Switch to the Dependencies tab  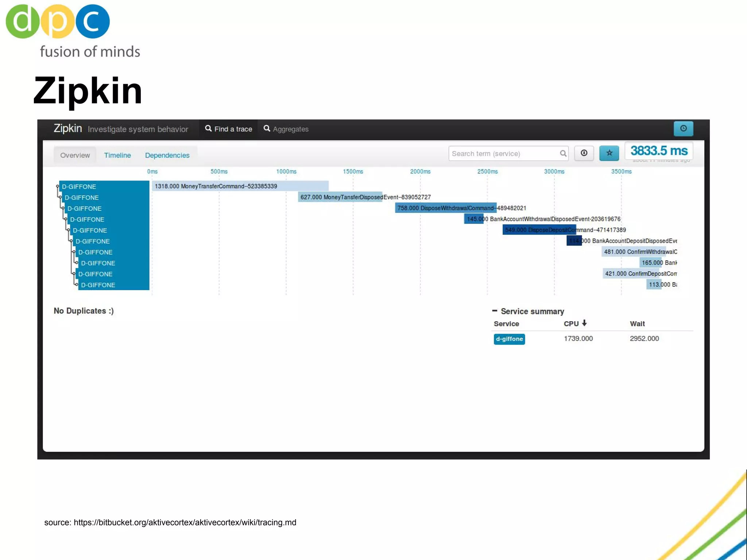tap(167, 155)
